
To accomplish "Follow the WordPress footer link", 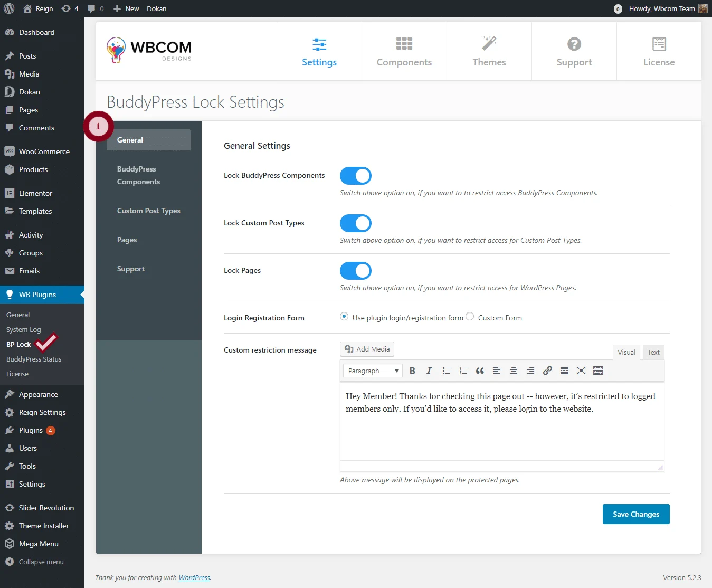I will click(194, 578).
